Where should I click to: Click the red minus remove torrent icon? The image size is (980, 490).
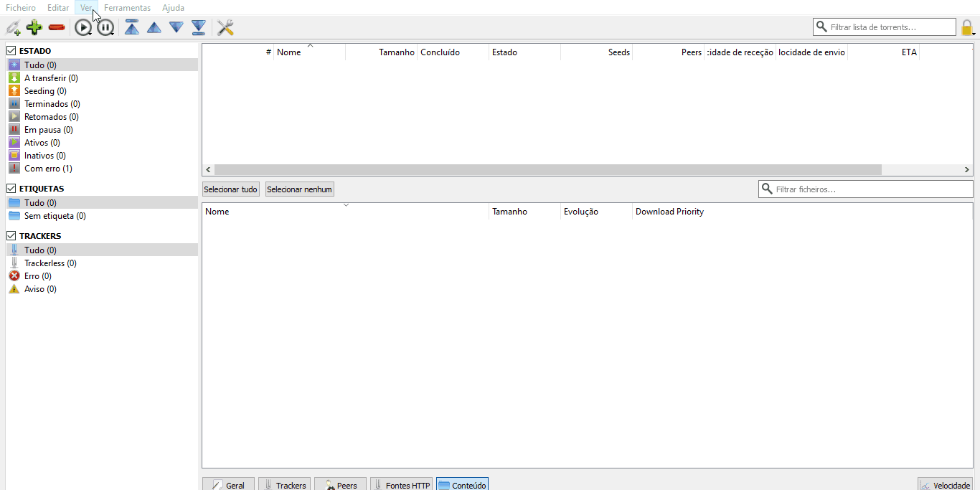click(x=57, y=28)
